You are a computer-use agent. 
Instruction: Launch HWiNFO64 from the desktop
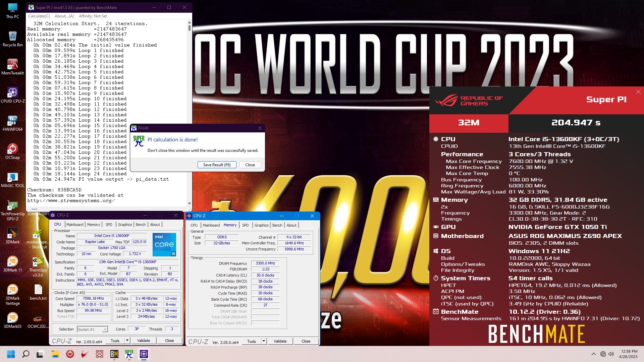[x=12, y=123]
